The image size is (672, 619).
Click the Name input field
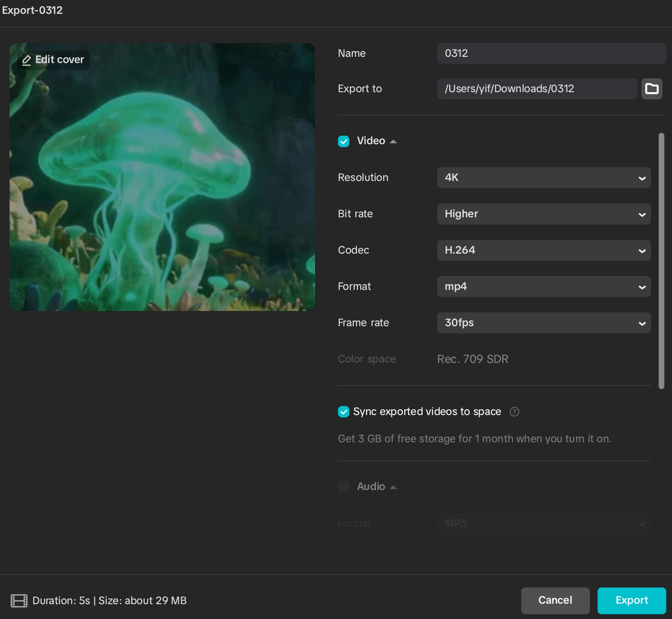pos(551,53)
